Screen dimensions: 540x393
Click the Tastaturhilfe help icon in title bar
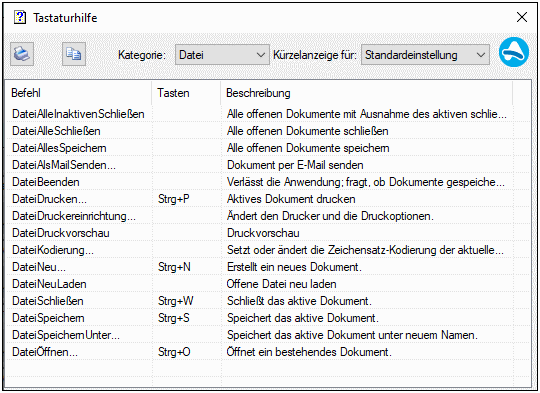click(x=20, y=17)
